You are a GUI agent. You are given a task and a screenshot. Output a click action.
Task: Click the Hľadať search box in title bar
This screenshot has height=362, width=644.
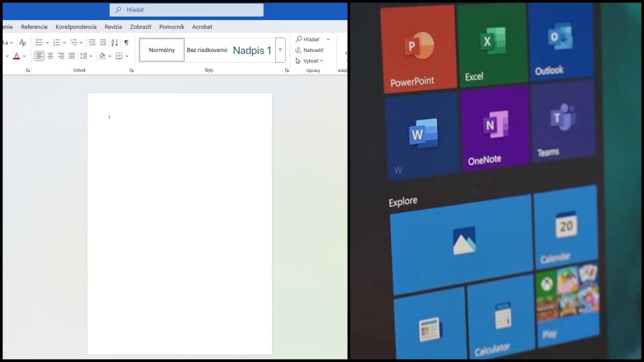coord(187,10)
